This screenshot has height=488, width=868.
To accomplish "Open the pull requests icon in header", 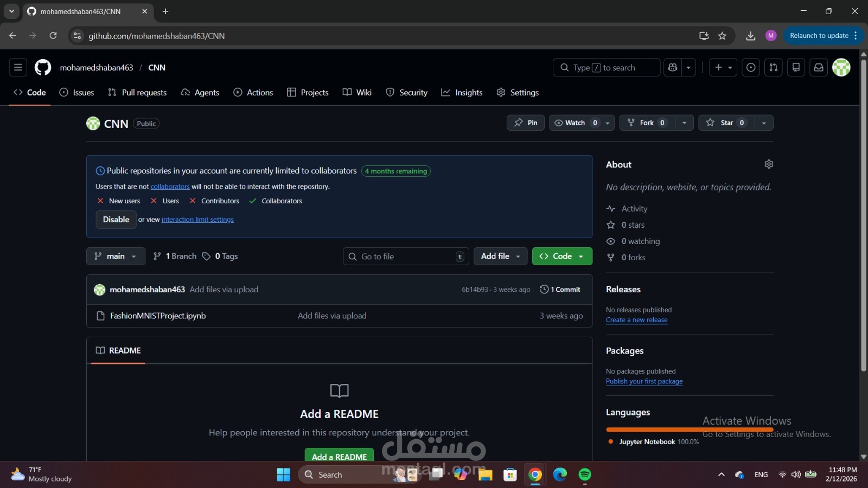I will (774, 67).
